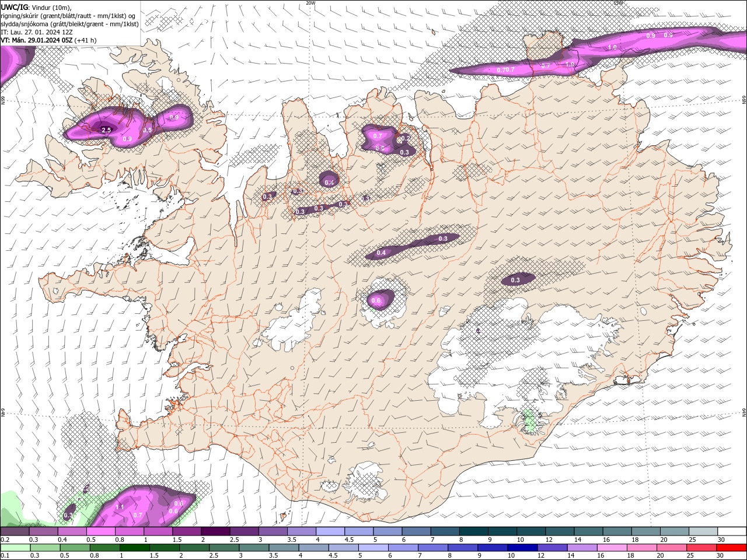Image resolution: width=747 pixels, height=560 pixels.
Task: Select the snow scale swatch between 3 and 3.5
Action: pos(273,531)
